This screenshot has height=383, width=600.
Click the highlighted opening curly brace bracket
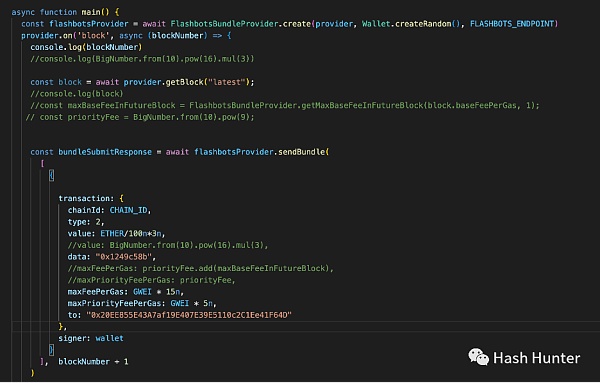point(51,175)
